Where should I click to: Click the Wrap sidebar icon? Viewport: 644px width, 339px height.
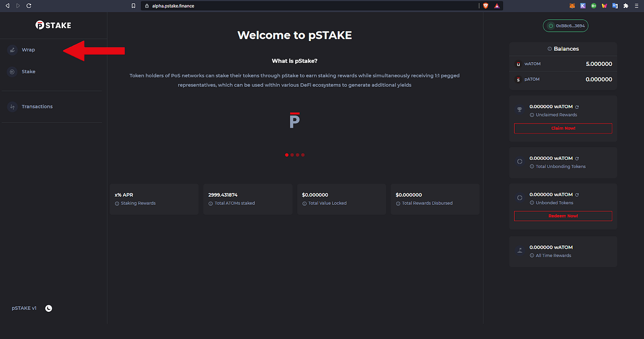[12, 50]
